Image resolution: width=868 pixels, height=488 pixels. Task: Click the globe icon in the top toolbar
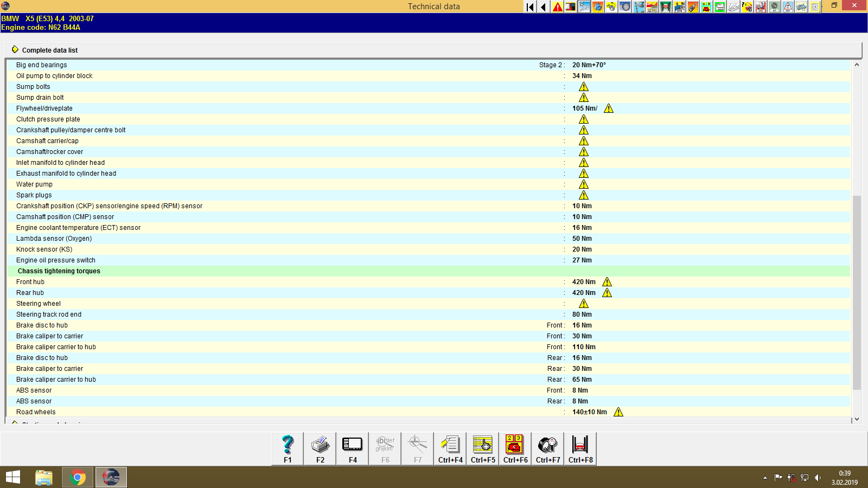[x=599, y=7]
